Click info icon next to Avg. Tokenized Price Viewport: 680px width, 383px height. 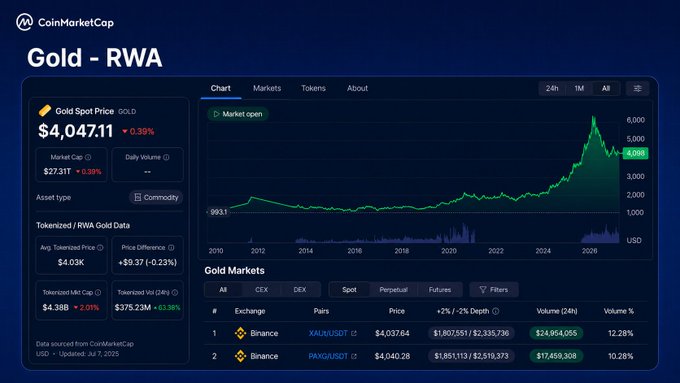pyautogui.click(x=100, y=247)
